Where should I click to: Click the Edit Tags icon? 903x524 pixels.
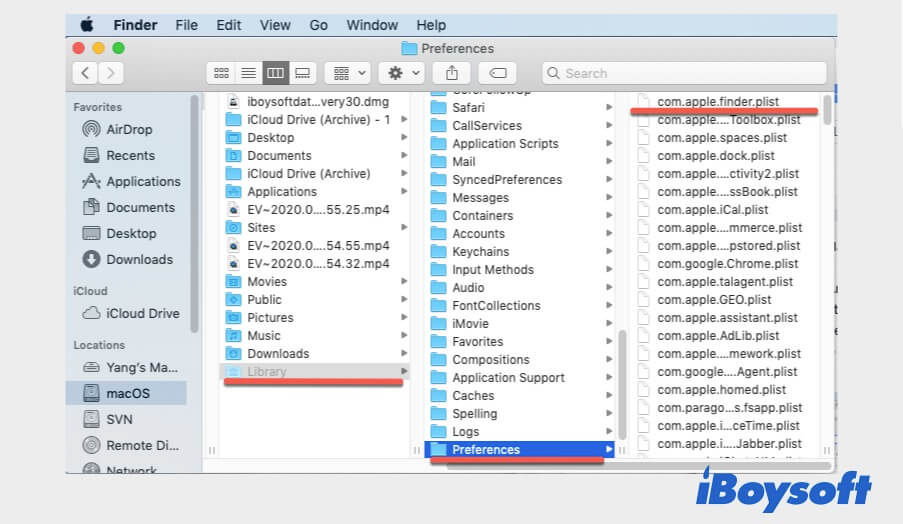pos(498,73)
